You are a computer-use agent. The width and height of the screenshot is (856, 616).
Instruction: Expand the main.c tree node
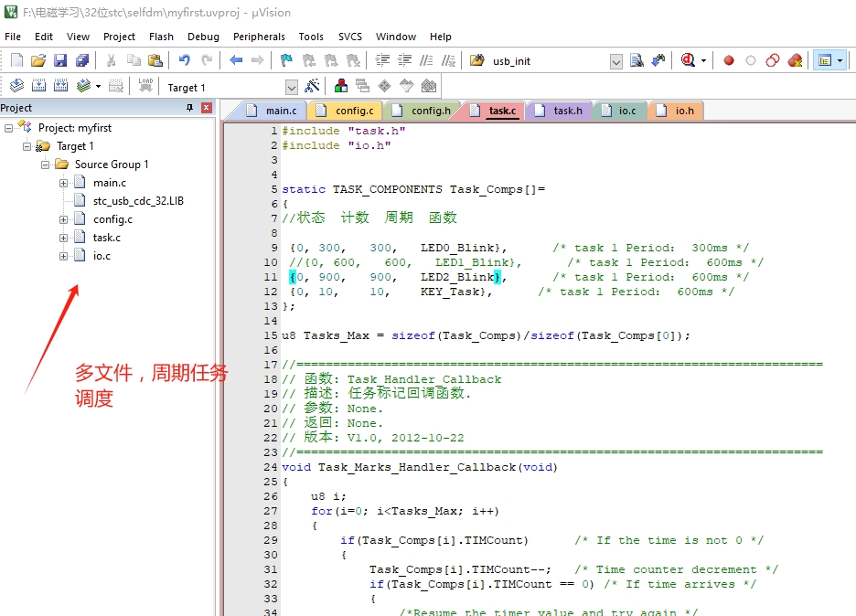click(x=63, y=183)
